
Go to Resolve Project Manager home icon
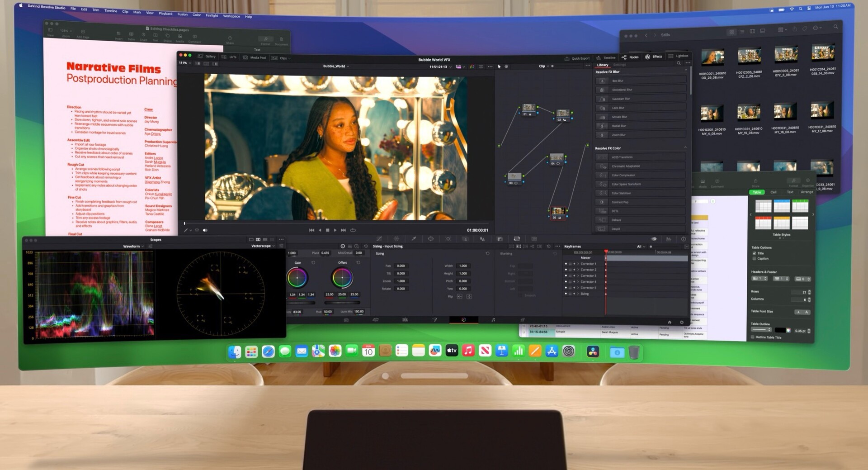670,322
